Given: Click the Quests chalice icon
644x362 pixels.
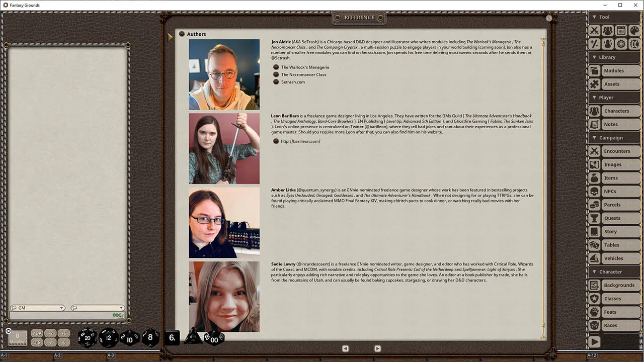Looking at the screenshot, I should [595, 218].
